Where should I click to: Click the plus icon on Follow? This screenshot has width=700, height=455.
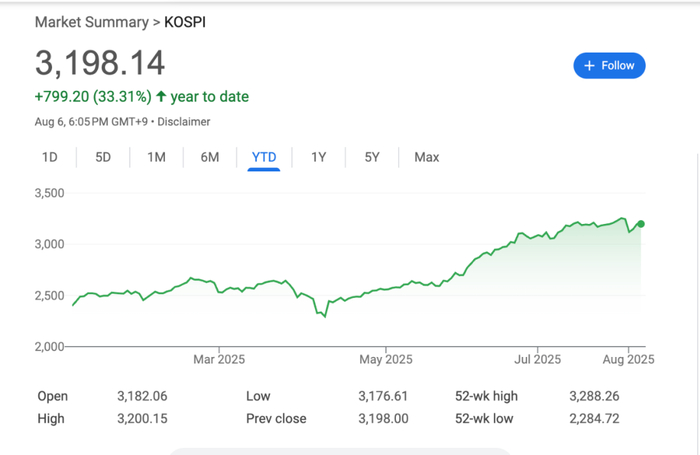point(590,66)
